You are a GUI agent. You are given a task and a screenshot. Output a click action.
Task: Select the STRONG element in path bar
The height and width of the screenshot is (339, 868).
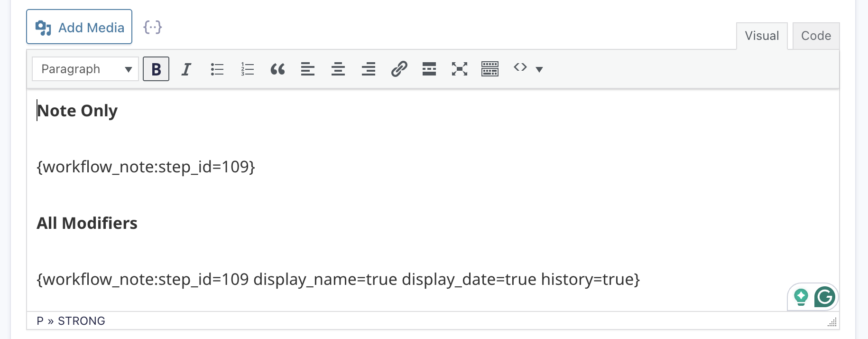(x=82, y=321)
